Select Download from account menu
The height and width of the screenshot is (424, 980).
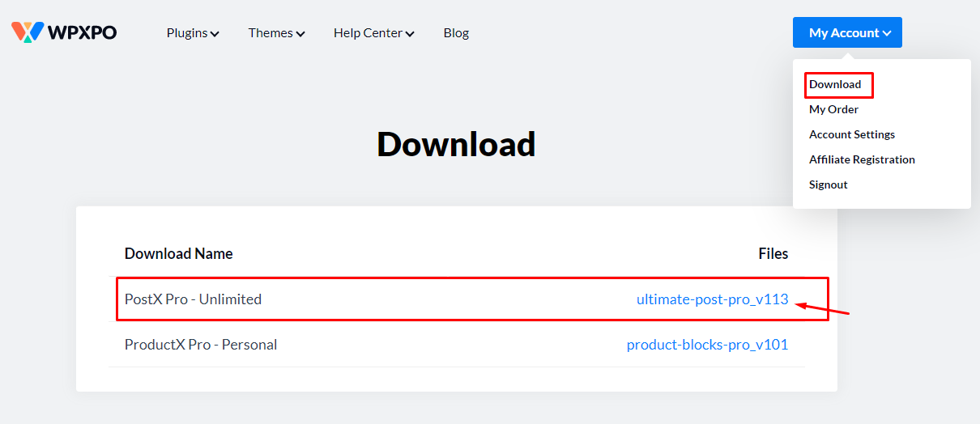pos(835,84)
